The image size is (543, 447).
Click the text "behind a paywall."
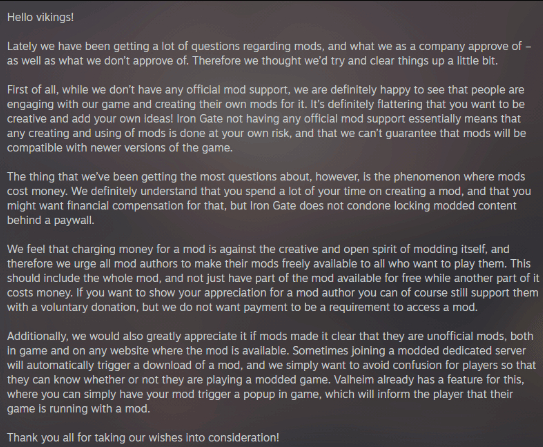click(x=51, y=220)
